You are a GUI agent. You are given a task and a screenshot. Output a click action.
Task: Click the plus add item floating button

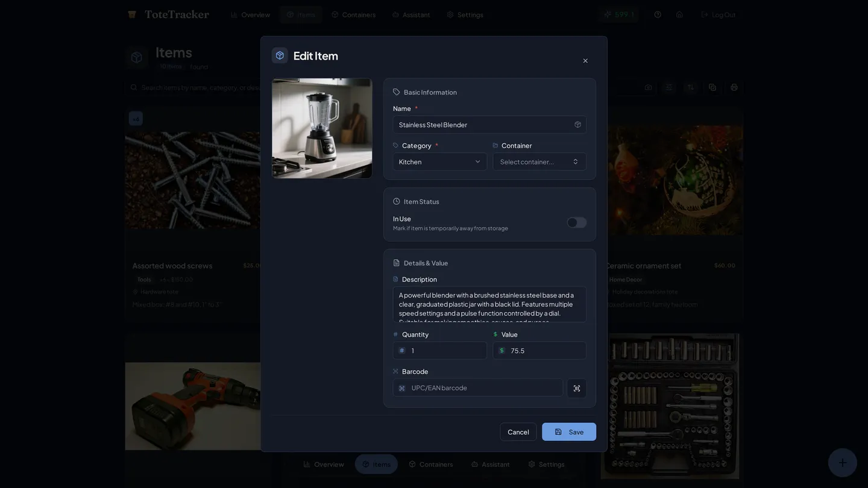843,463
